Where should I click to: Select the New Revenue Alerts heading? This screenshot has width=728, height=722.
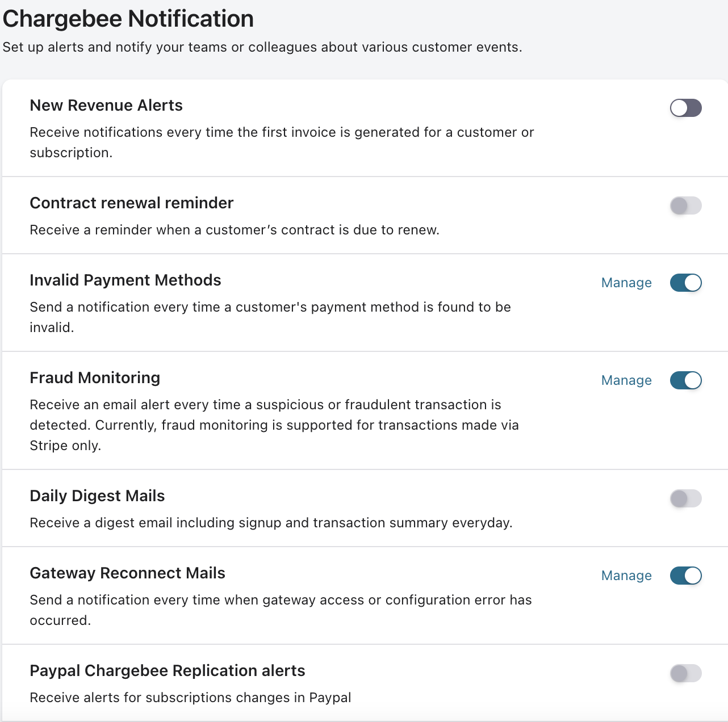[106, 106]
